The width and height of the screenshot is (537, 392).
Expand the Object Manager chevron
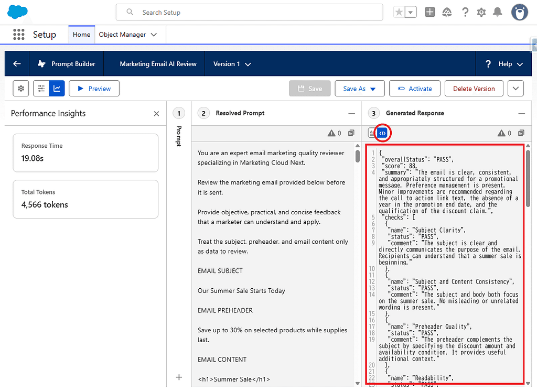(x=154, y=35)
